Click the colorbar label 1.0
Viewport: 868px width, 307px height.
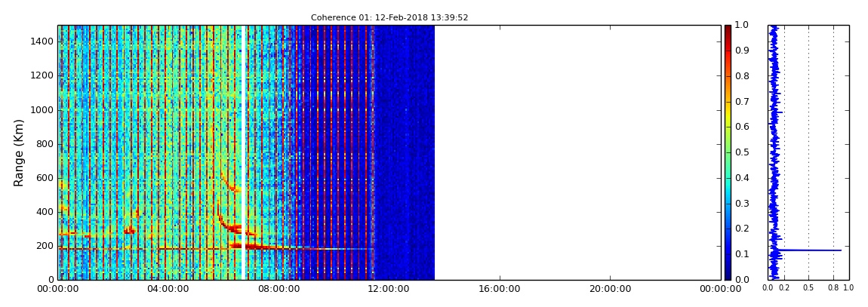click(740, 26)
